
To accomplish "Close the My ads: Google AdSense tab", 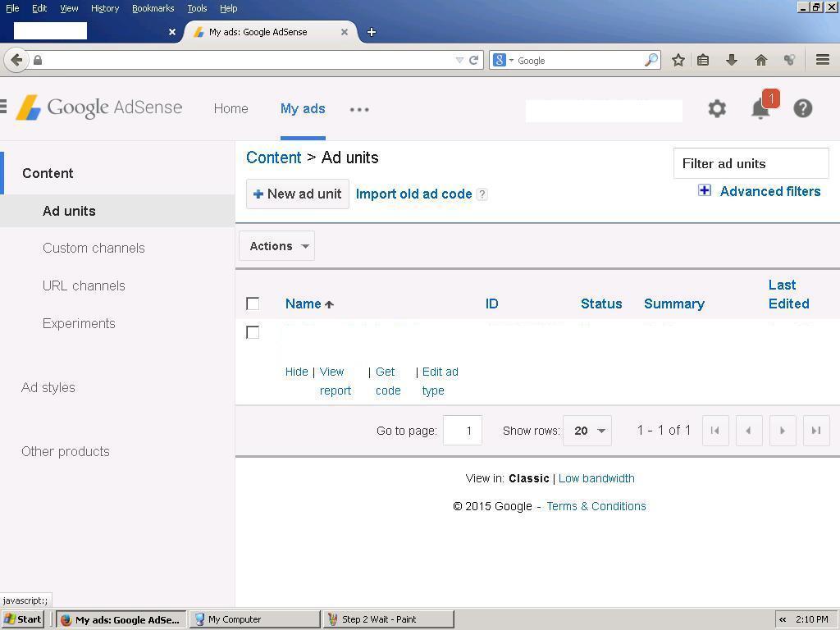I will coord(345,32).
